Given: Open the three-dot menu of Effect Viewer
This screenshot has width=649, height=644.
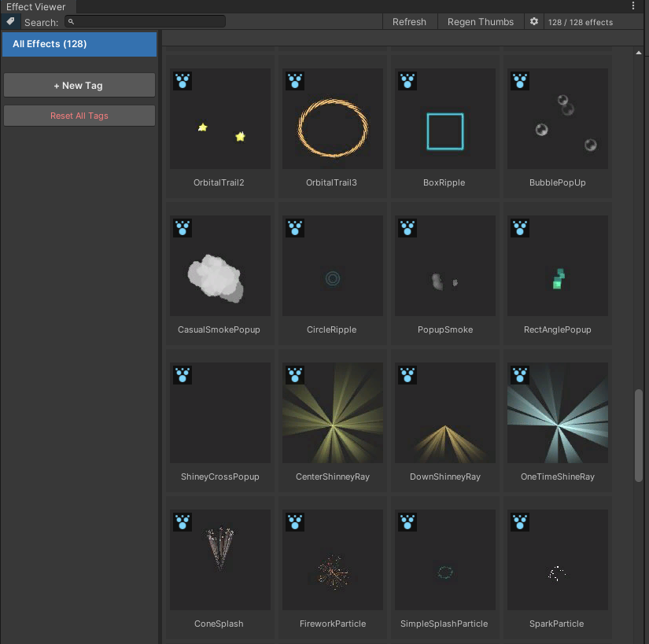Looking at the screenshot, I should tap(633, 6).
